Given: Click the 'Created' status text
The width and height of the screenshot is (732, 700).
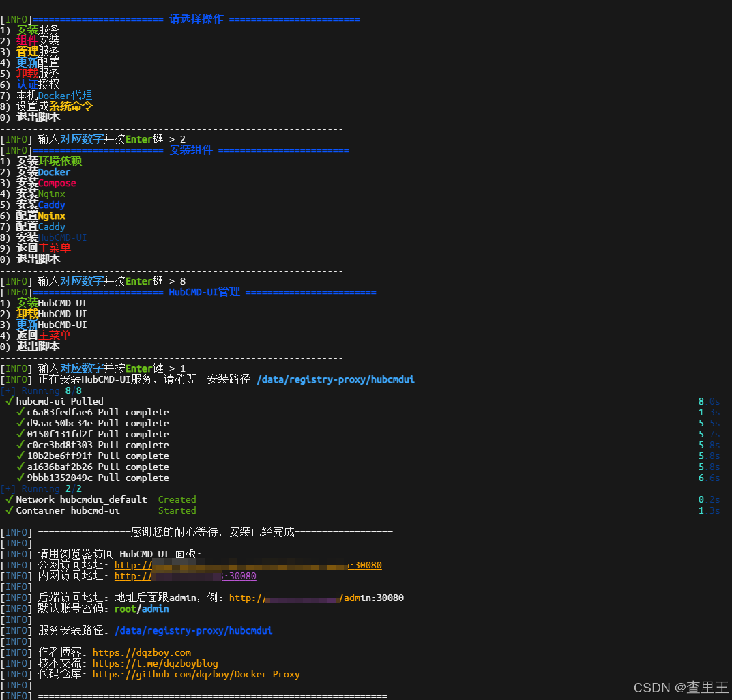Looking at the screenshot, I should pyautogui.click(x=177, y=499).
